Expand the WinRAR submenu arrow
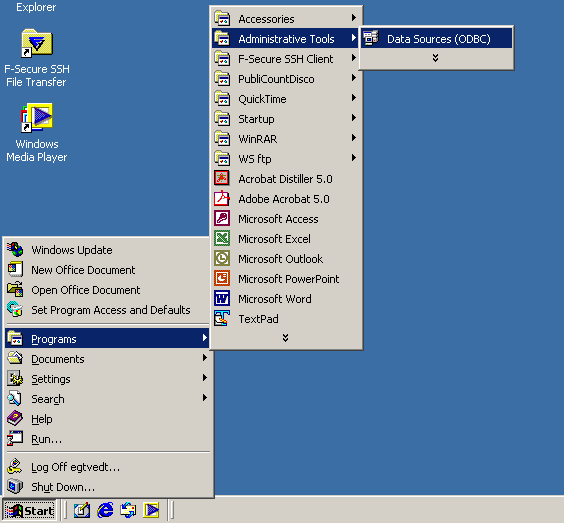Screen dimensions: 564x523 [x=354, y=138]
